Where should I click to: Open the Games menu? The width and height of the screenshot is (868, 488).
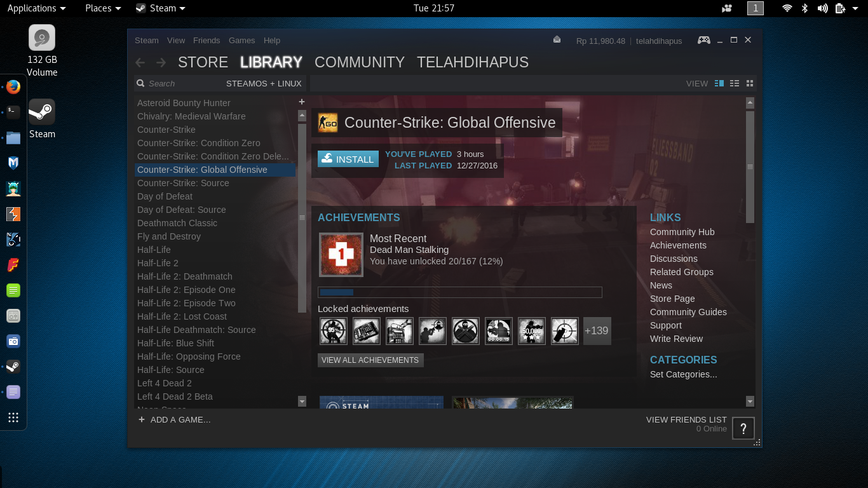[x=241, y=40]
